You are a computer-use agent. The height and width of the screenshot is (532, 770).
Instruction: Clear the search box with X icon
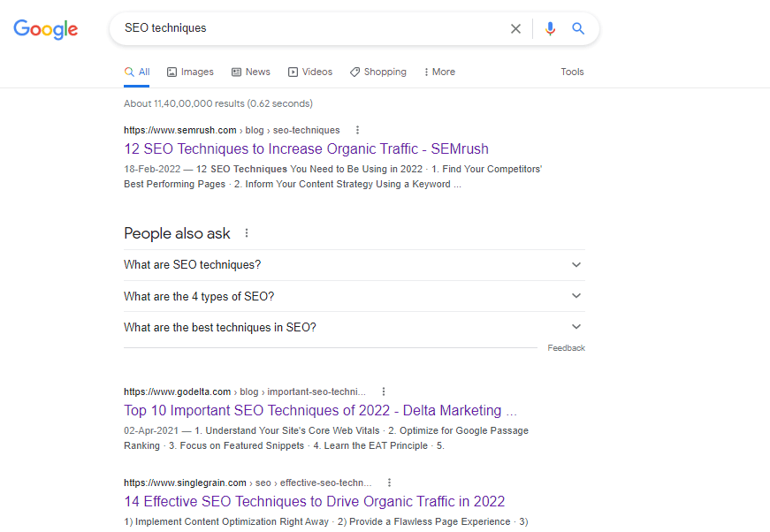coord(515,28)
